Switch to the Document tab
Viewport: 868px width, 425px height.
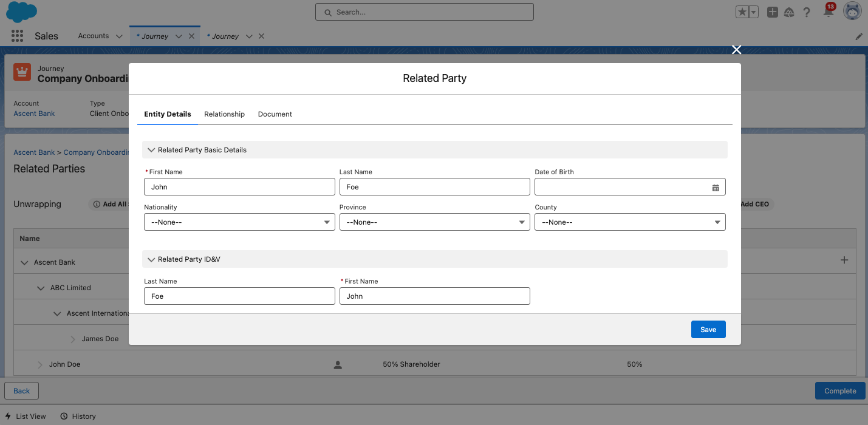(x=275, y=114)
